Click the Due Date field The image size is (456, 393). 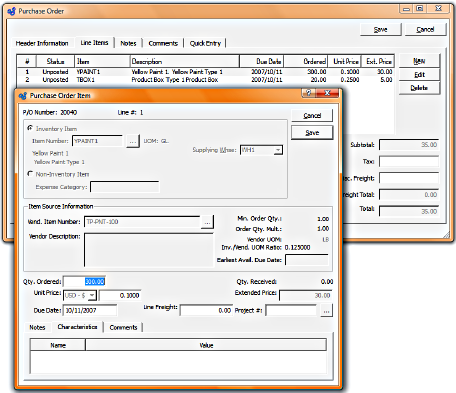(90, 310)
